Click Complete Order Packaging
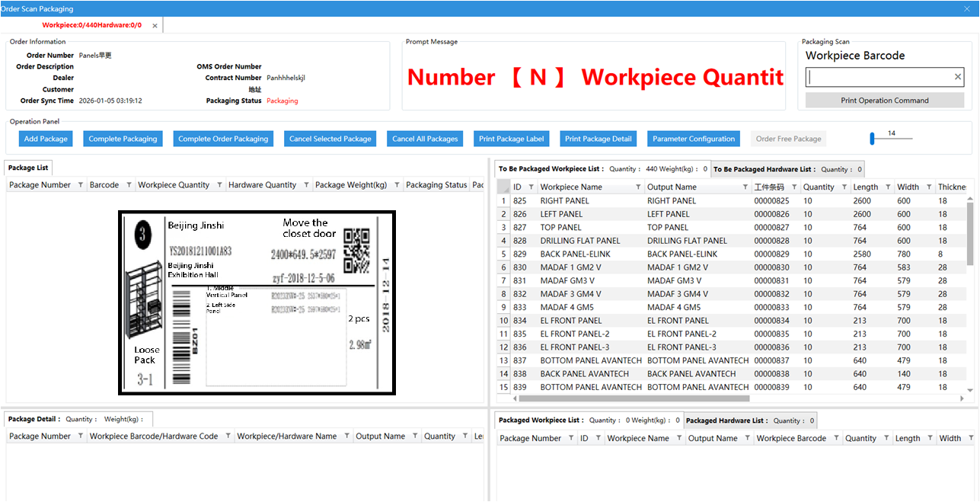The width and height of the screenshot is (980, 502). [x=223, y=139]
